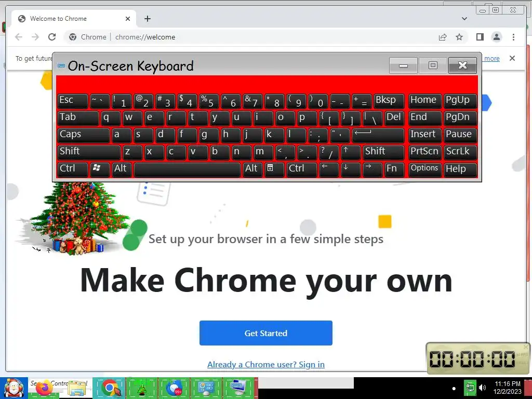The image size is (532, 399).
Task: Open the Chrome profile avatar menu
Action: [x=496, y=37]
